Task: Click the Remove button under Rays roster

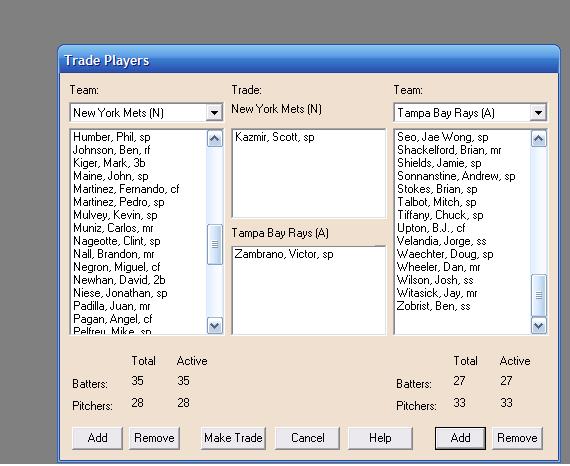Action: (517, 438)
